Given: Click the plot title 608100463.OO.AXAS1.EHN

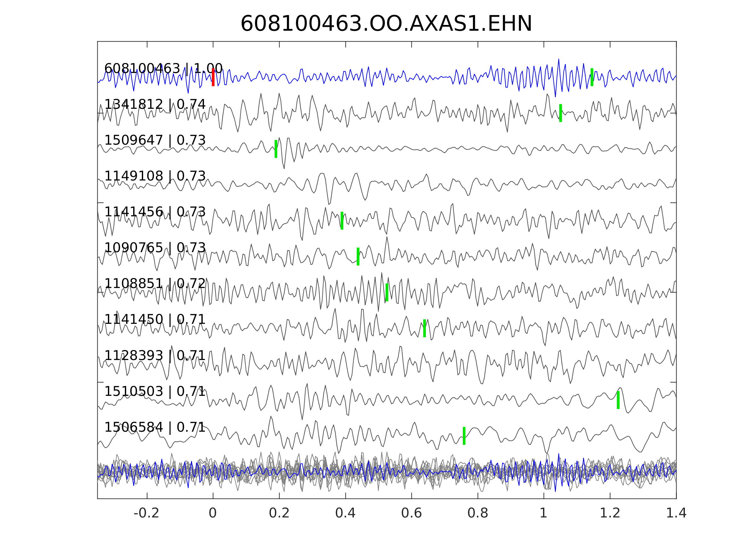Looking at the screenshot, I should 386,24.
